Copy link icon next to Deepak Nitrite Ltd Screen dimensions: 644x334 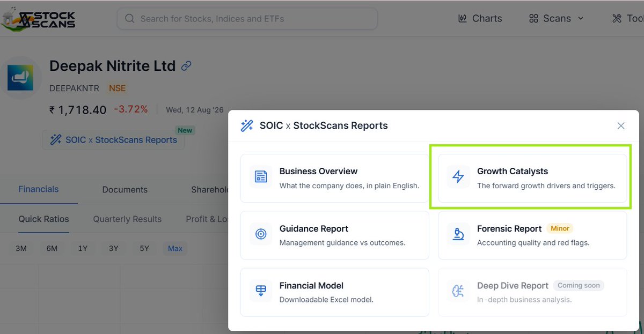point(186,66)
